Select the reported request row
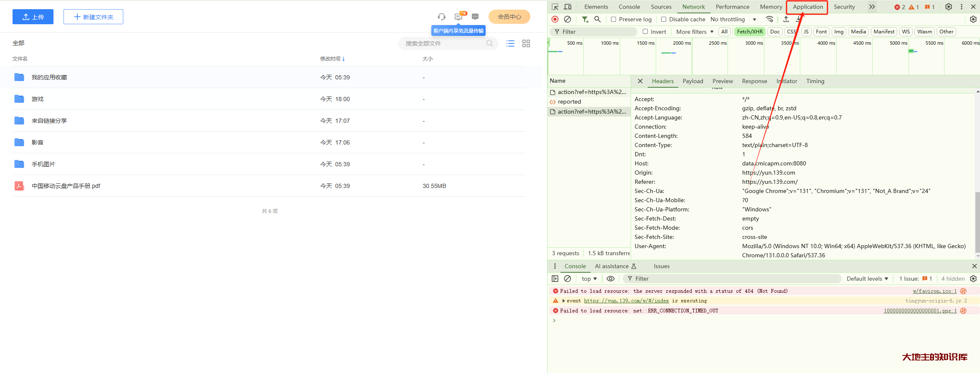The image size is (980, 373). click(x=589, y=102)
